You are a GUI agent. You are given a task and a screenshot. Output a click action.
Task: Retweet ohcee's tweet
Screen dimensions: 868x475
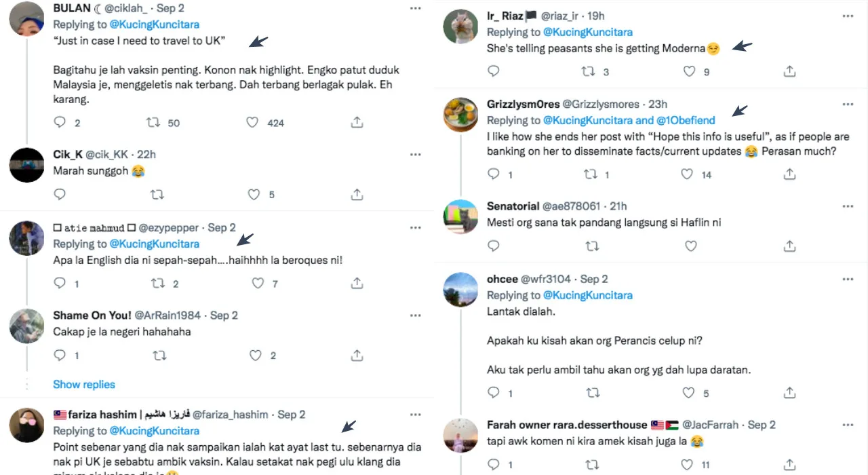tap(592, 392)
